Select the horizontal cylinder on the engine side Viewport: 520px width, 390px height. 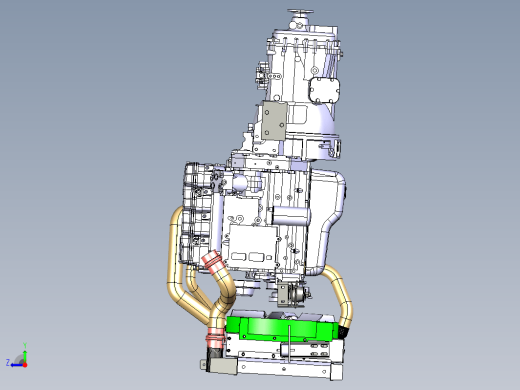click(291, 215)
